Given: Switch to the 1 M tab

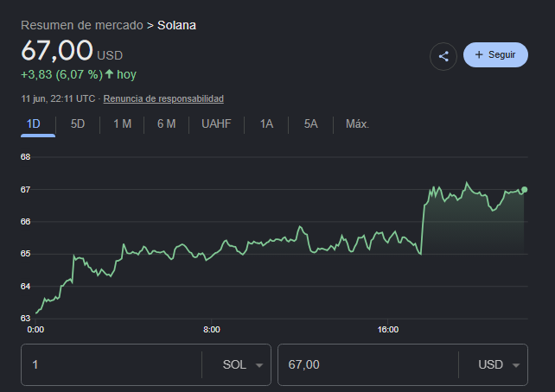Looking at the screenshot, I should point(122,124).
